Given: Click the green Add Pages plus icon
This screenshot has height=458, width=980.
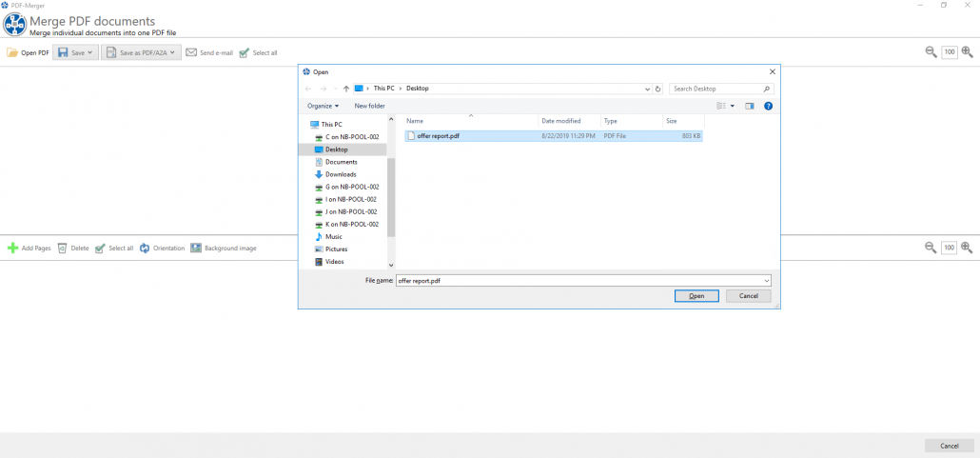Looking at the screenshot, I should [x=12, y=249].
